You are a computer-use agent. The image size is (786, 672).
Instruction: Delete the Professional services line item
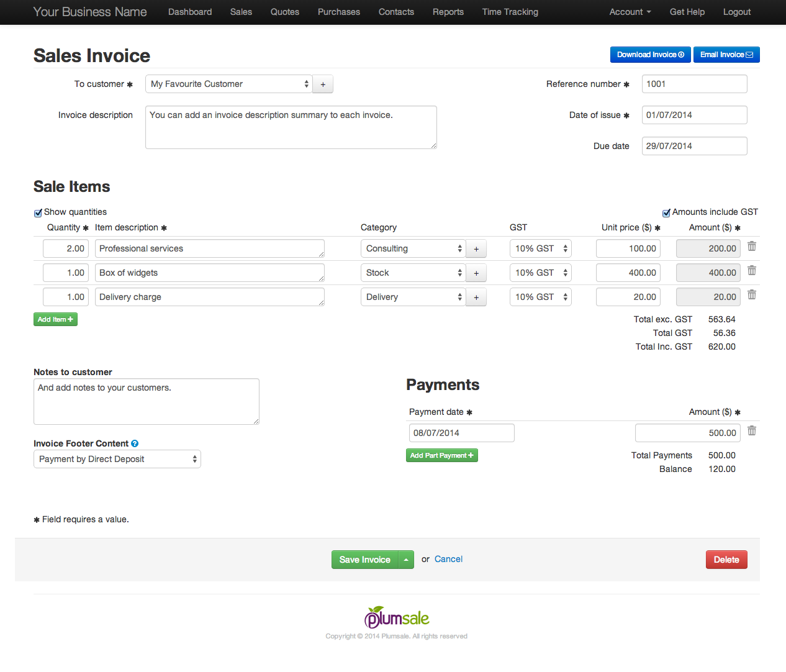point(752,247)
